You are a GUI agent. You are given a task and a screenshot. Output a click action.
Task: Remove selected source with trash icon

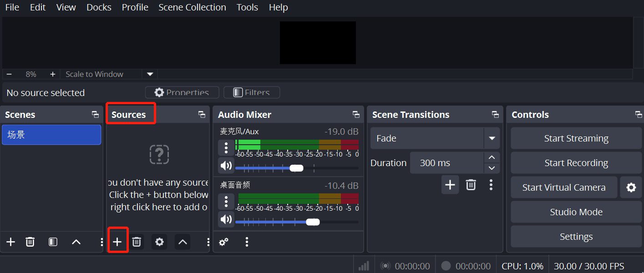click(137, 242)
